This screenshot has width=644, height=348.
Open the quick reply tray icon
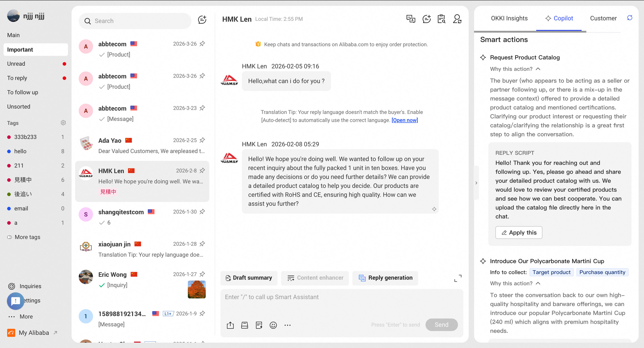[244, 325]
